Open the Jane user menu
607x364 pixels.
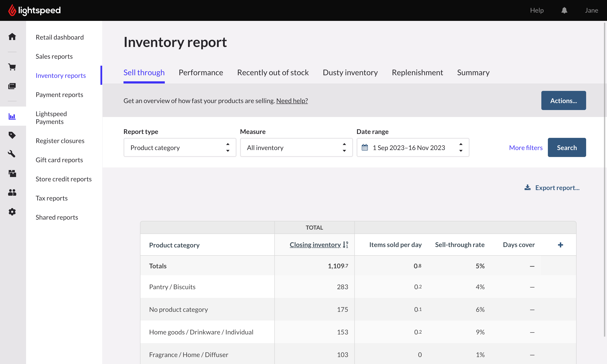tap(591, 10)
